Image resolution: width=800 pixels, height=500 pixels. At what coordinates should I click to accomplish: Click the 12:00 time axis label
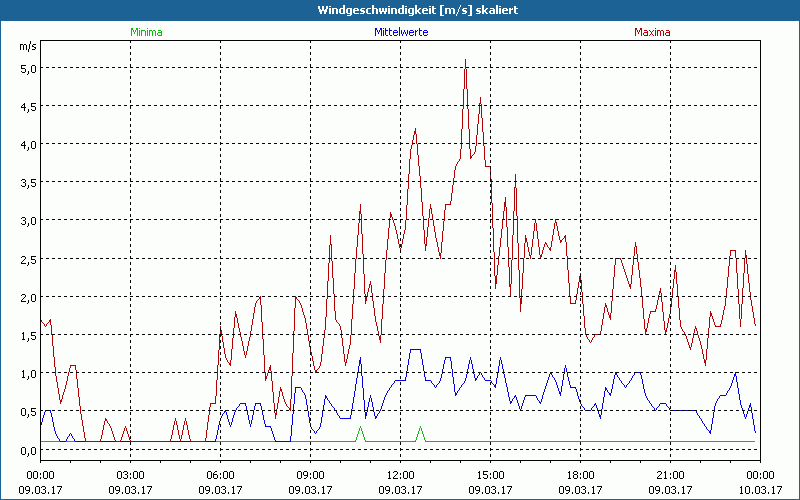pos(400,475)
